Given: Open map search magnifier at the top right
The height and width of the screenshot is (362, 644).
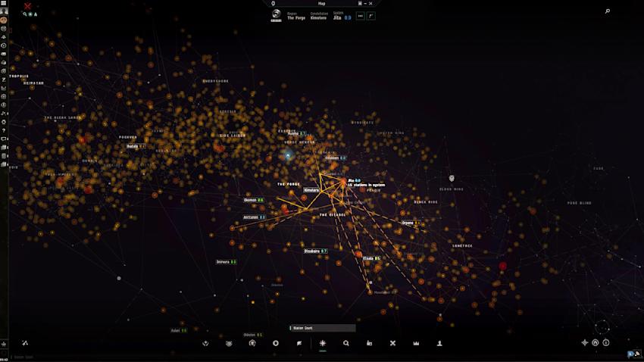Looking at the screenshot, I should tap(608, 11).
